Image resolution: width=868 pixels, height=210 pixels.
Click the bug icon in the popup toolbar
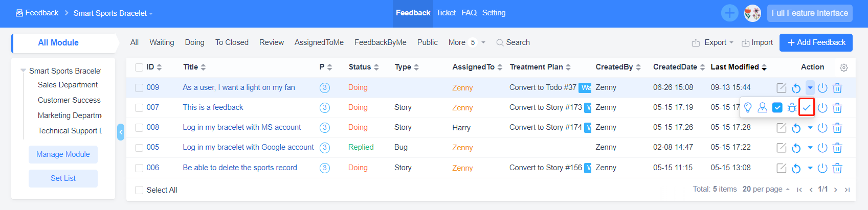click(x=792, y=108)
